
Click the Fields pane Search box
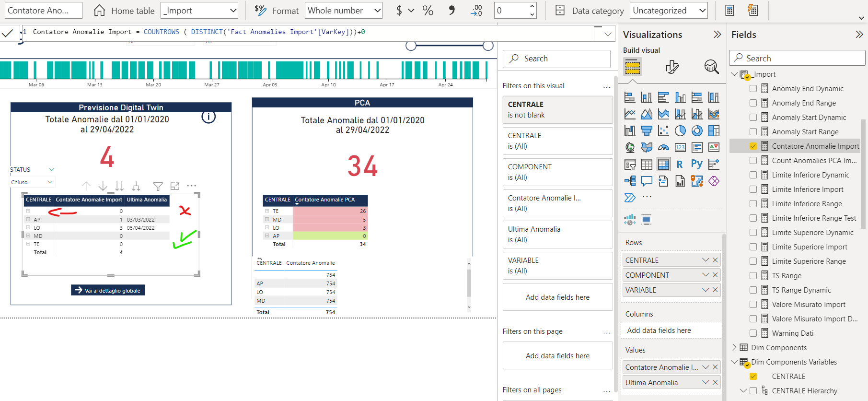click(797, 58)
